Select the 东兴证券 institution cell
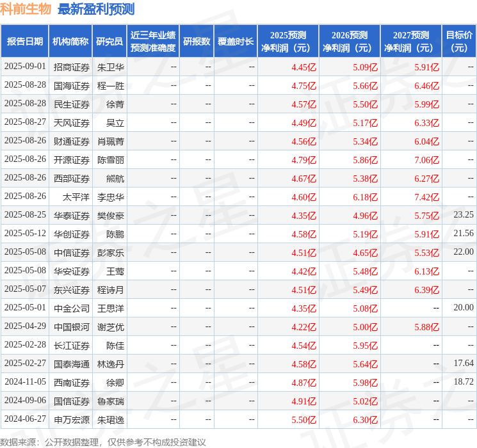 (x=72, y=290)
